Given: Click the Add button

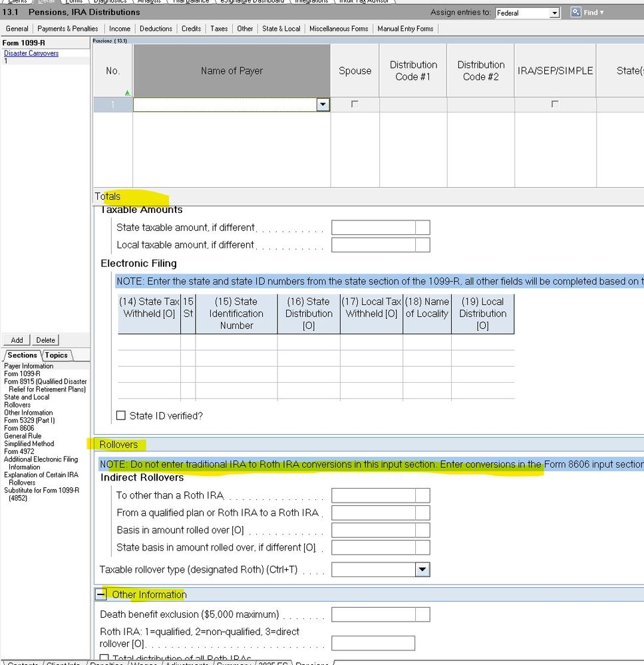Looking at the screenshot, I should tap(17, 340).
